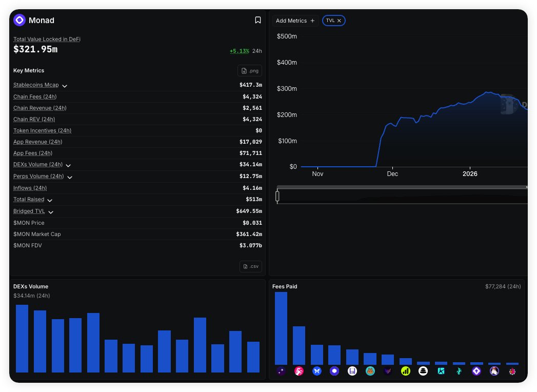Screen dimensions: 537x392
Task: Click the DEXs Volume panel title
Action: click(31, 286)
